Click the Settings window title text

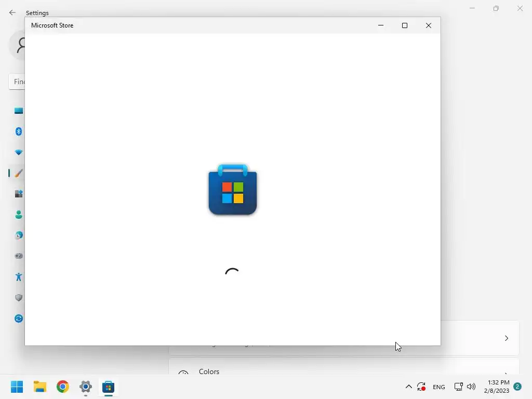(x=37, y=13)
